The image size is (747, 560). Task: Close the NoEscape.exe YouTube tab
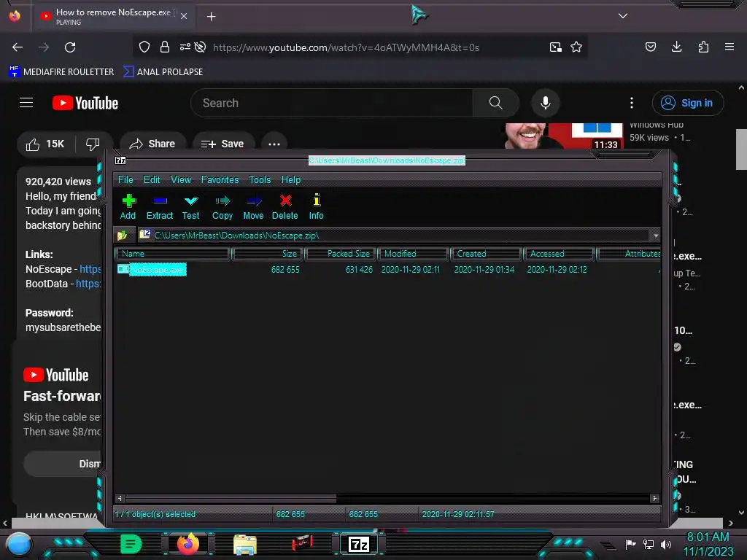point(184,16)
